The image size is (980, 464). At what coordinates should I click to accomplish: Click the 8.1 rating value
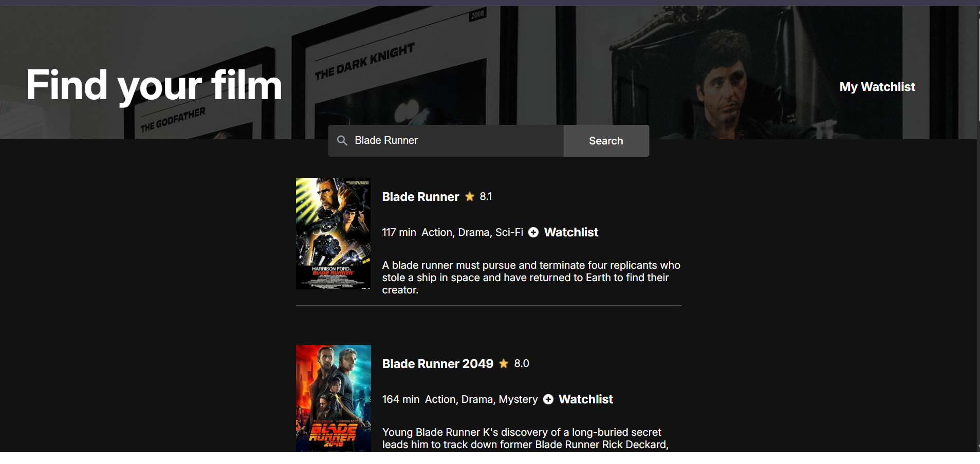[x=486, y=196]
